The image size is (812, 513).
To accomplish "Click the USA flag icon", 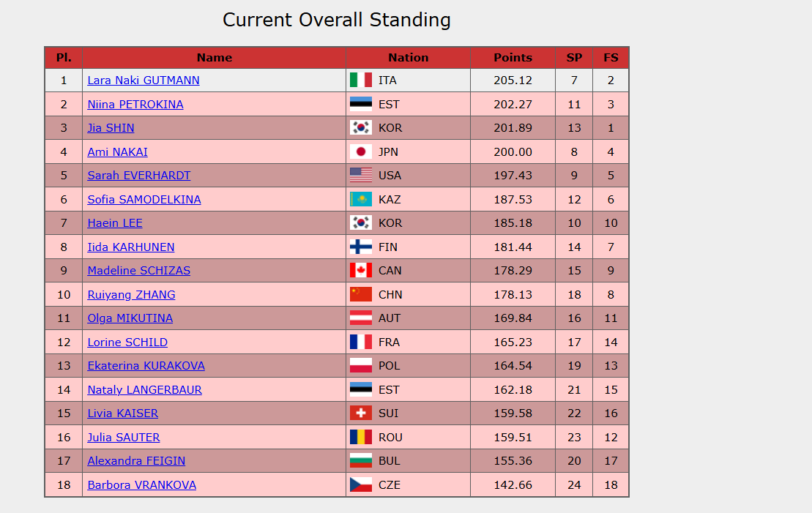I will (x=361, y=176).
